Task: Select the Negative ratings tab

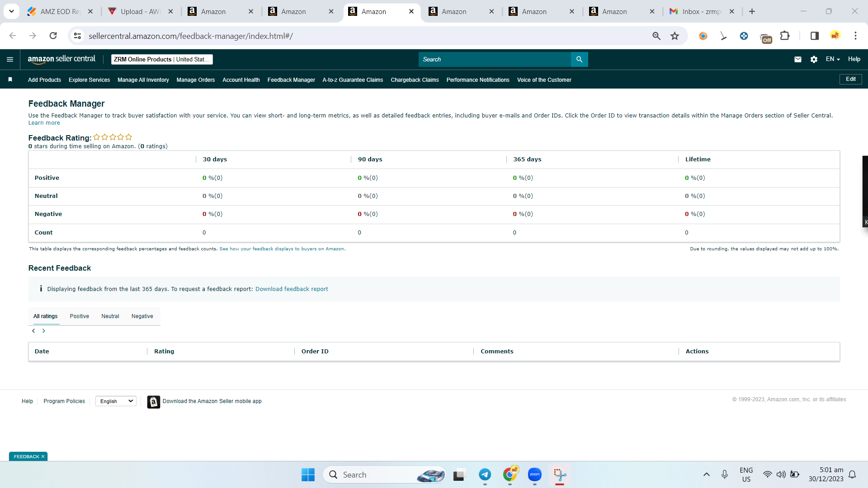Action: (x=142, y=316)
